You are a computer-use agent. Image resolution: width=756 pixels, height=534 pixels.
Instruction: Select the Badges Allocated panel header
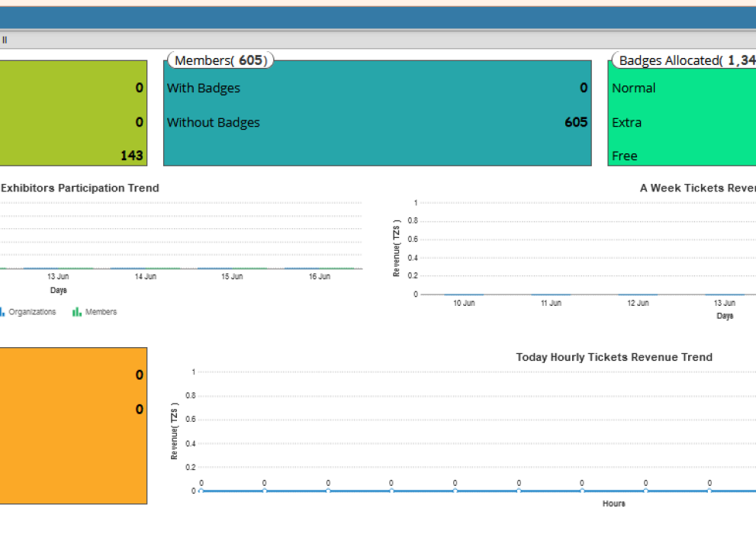pos(685,61)
